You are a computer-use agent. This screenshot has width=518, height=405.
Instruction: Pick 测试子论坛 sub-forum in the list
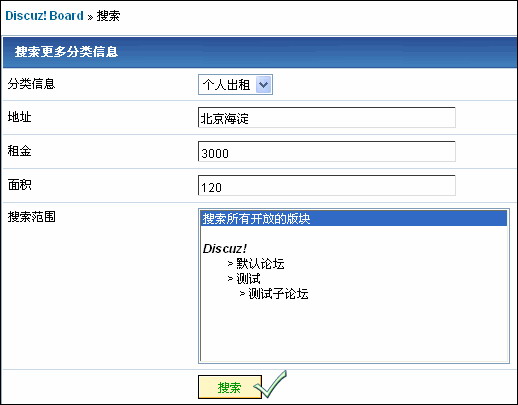point(278,294)
